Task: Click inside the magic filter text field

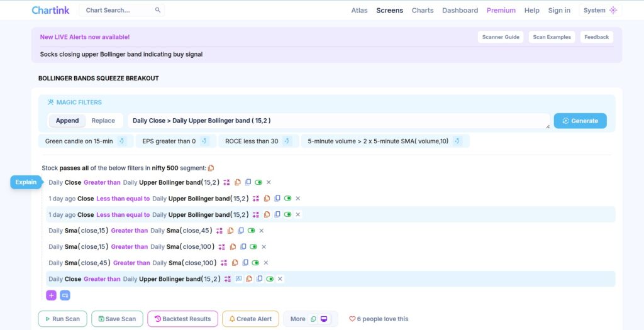Action: pyautogui.click(x=338, y=121)
